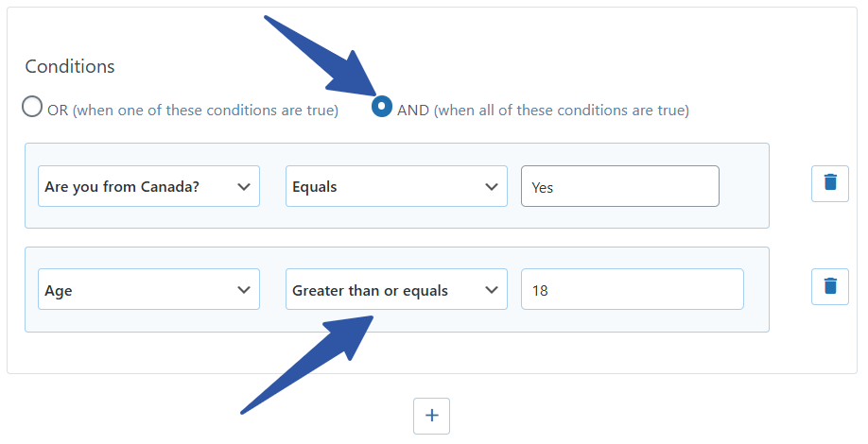Select the AND radio button
The height and width of the screenshot is (444, 868).
(x=381, y=107)
